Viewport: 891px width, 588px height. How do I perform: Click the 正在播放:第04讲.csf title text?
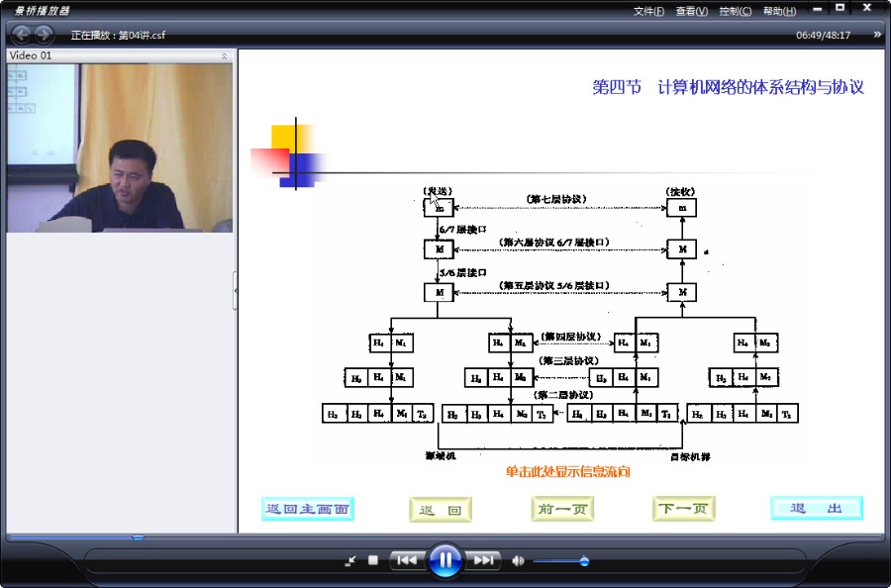click(x=118, y=36)
